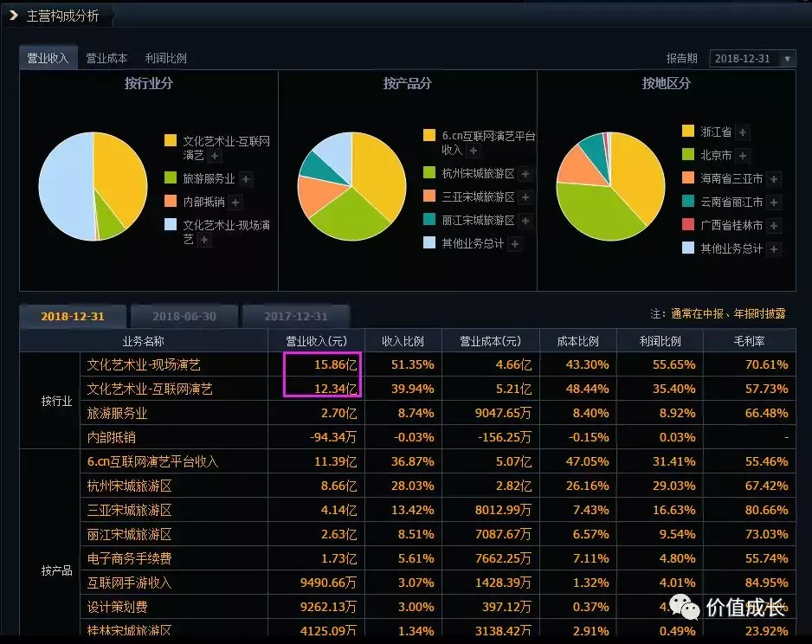
Task: Click the yellow swatch for 文化艺术业-互联网演艺
Action: point(170,141)
